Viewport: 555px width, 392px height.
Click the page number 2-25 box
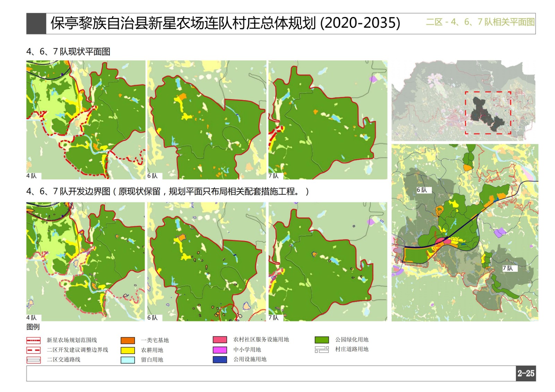pyautogui.click(x=526, y=373)
